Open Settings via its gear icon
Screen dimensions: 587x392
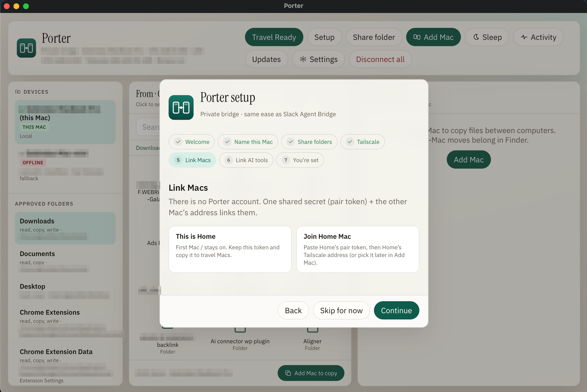coord(303,59)
